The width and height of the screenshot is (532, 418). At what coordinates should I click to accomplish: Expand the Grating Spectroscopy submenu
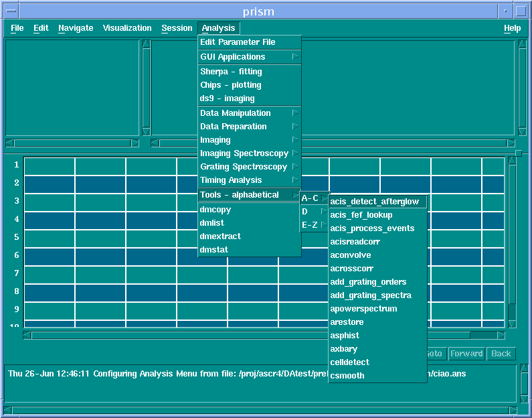[250, 167]
